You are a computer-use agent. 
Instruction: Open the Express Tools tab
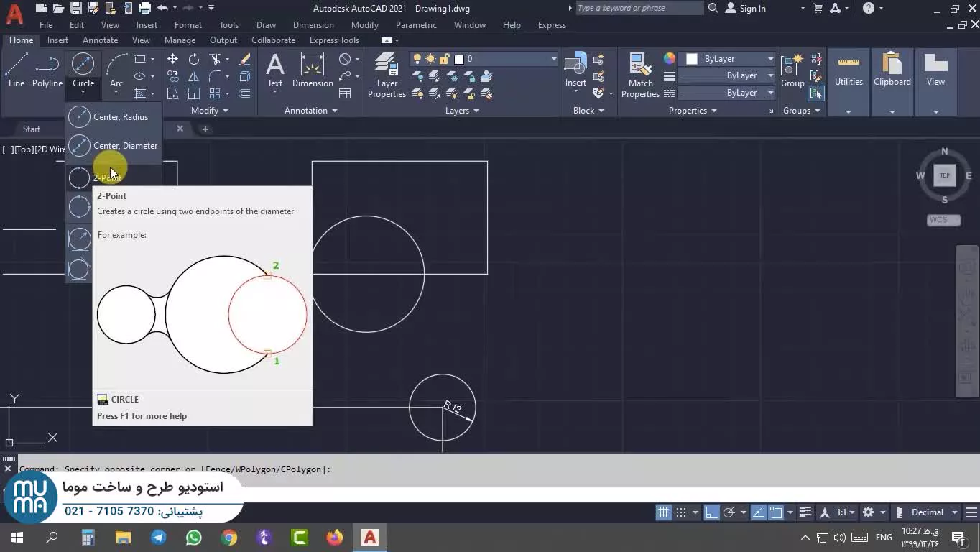coord(334,40)
